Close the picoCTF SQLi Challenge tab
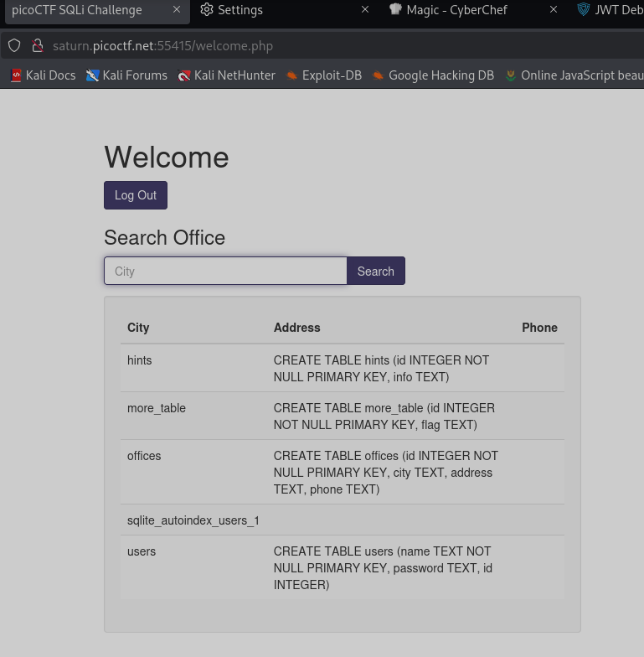The image size is (644, 657). click(x=177, y=10)
